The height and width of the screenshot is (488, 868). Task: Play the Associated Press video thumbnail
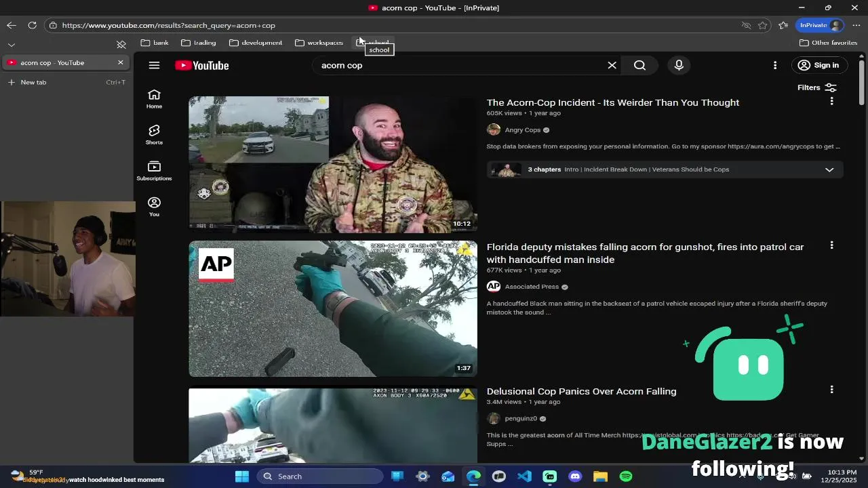(x=333, y=308)
